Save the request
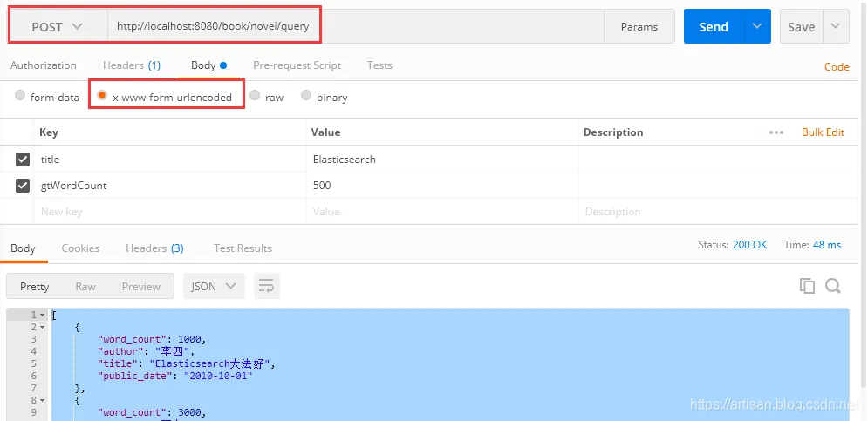Screen dimensions: 868x421 coord(801,26)
